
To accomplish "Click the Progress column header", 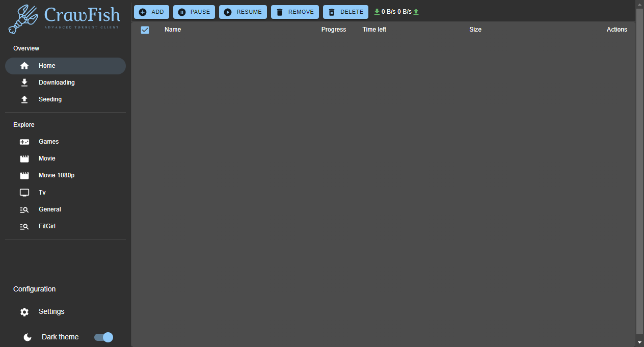I will pyautogui.click(x=334, y=30).
